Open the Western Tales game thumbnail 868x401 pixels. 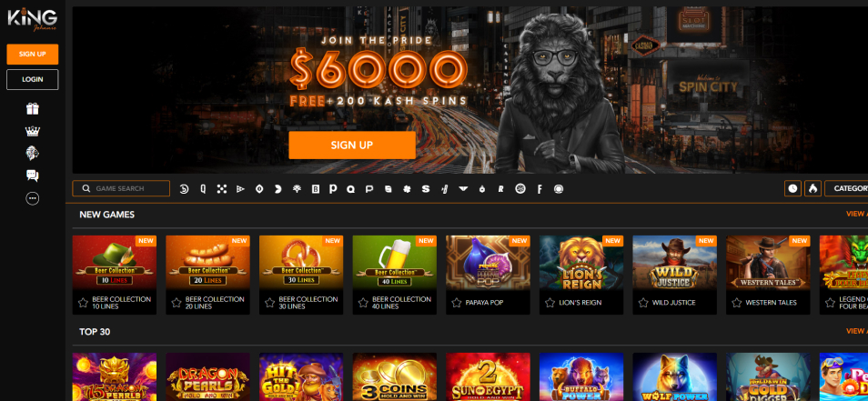click(768, 263)
